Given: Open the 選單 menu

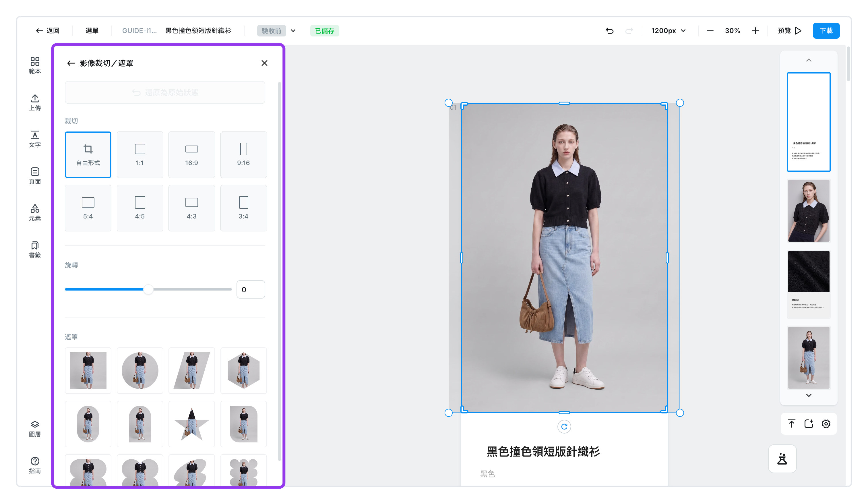Looking at the screenshot, I should (92, 31).
